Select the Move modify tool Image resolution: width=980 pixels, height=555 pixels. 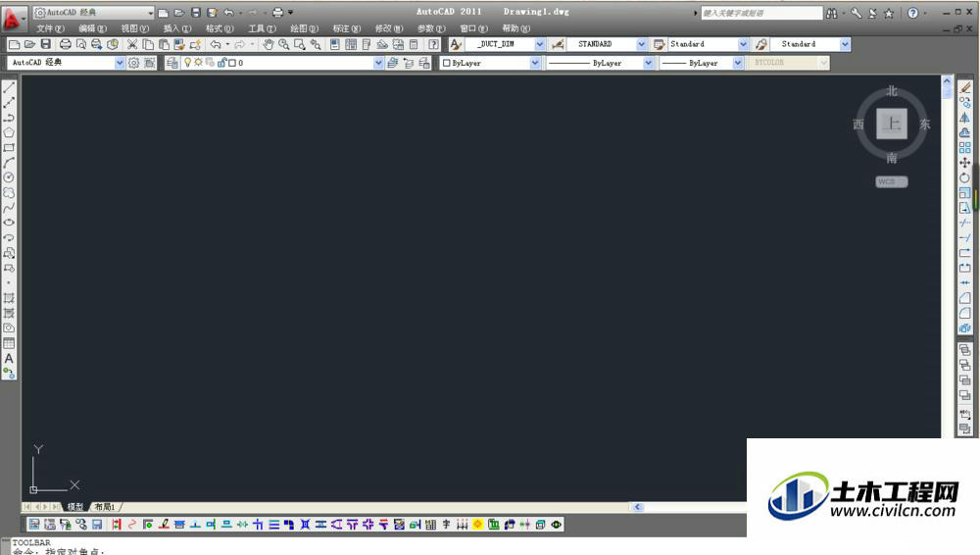point(965,163)
